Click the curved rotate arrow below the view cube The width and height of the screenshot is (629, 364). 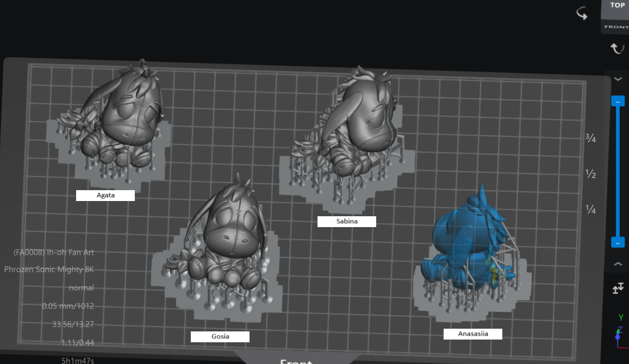click(618, 48)
